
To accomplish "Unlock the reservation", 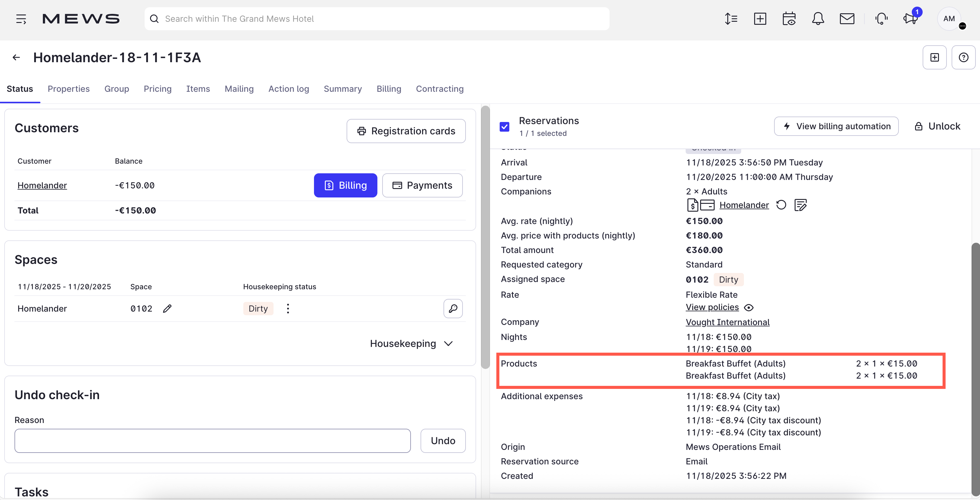I will click(x=938, y=126).
